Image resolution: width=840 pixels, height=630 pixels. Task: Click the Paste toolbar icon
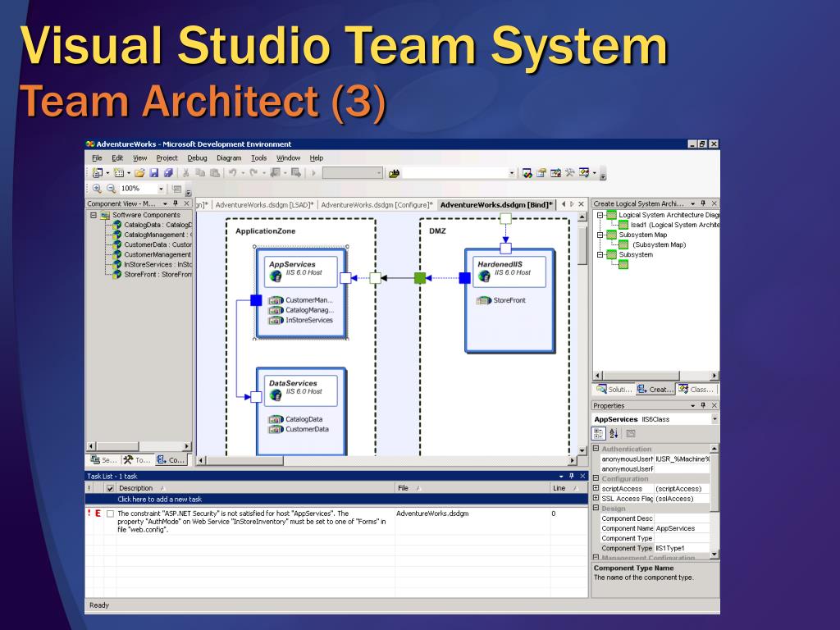click(x=214, y=173)
